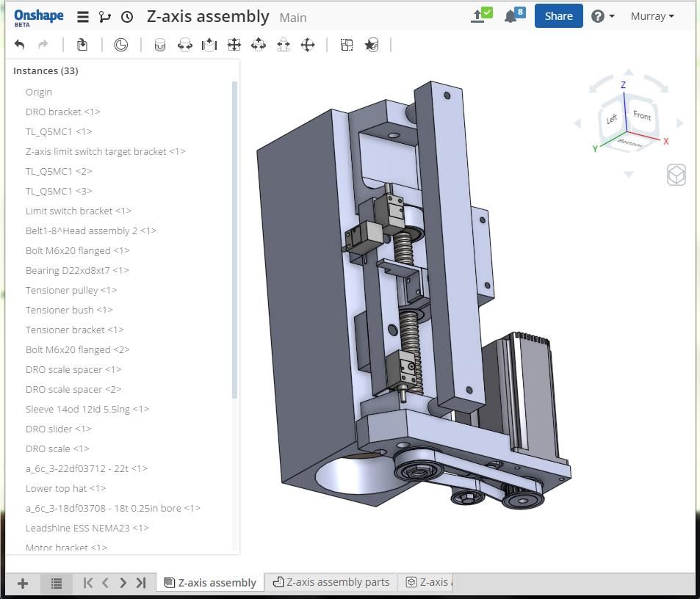Select Tensioner bush <1>
The image size is (700, 599).
tap(69, 310)
